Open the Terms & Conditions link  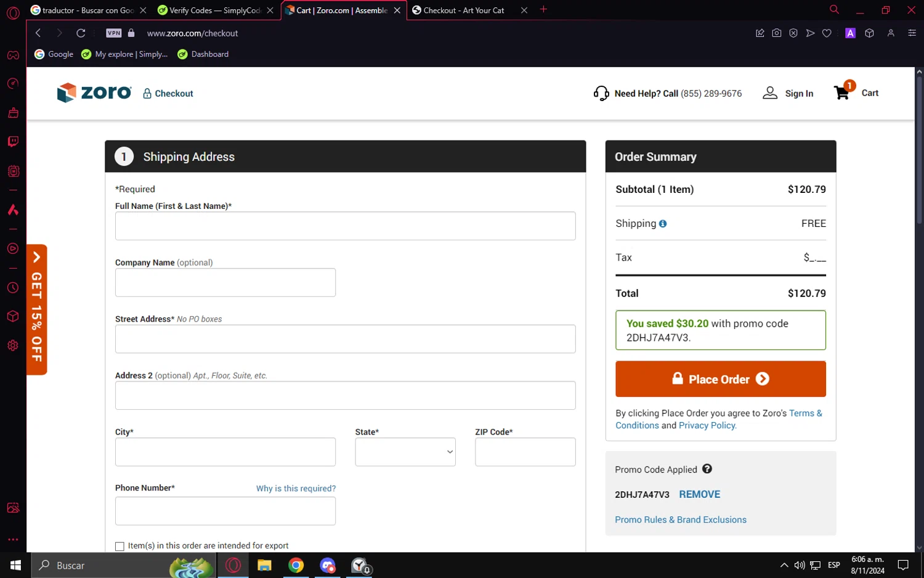click(719, 419)
